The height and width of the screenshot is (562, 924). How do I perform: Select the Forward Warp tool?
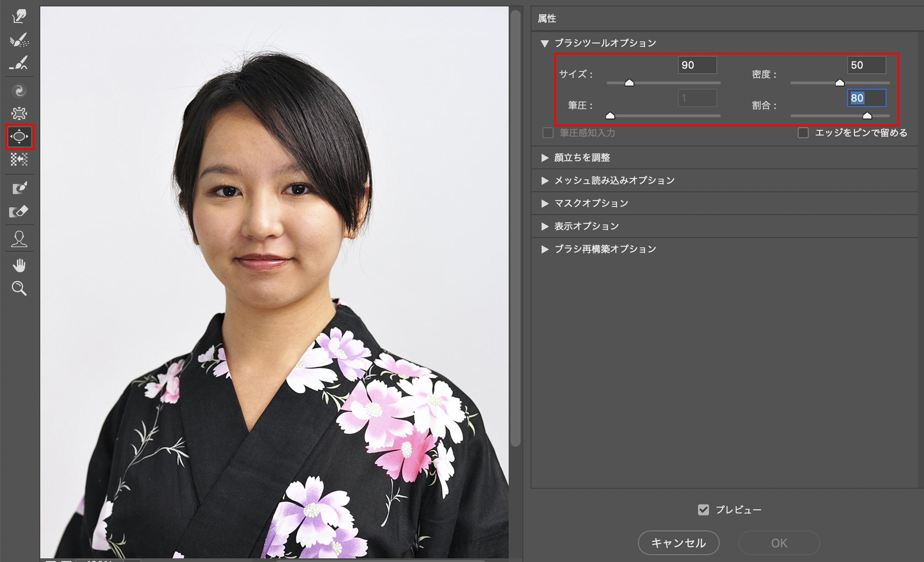coord(19,16)
